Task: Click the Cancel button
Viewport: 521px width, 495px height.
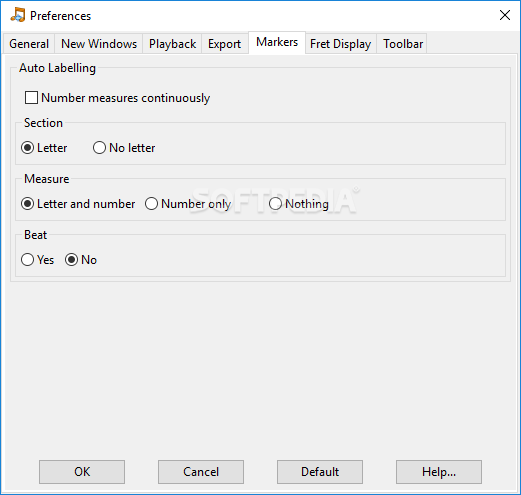Action: [x=201, y=472]
